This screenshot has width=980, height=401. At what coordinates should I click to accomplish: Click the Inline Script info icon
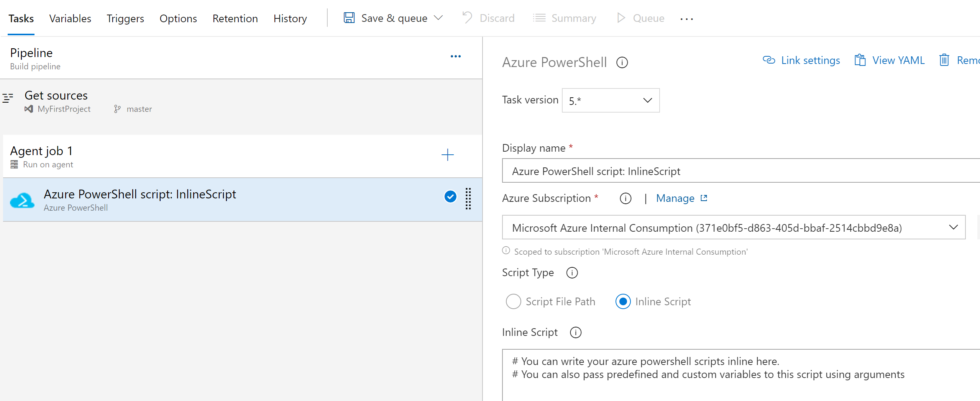[575, 332]
